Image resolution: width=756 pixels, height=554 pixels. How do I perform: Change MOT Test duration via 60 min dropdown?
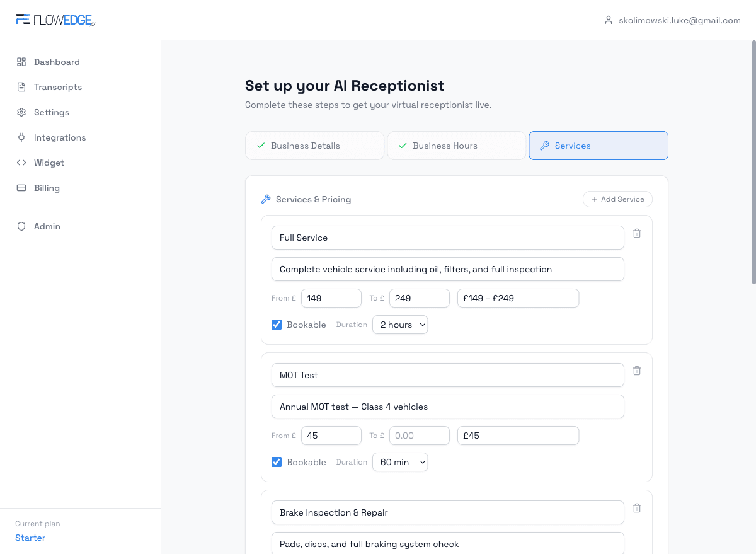(x=400, y=461)
